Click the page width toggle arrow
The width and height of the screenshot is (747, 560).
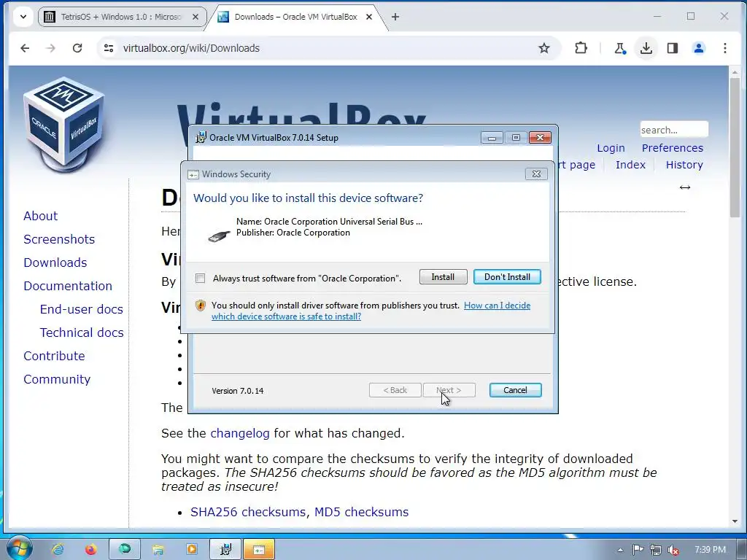pyautogui.click(x=684, y=187)
